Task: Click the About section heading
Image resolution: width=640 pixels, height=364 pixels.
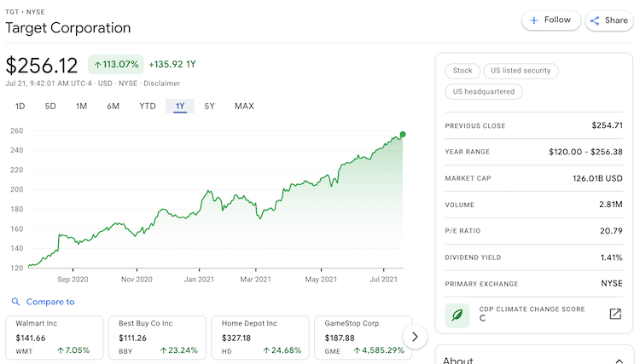Action: point(458,361)
